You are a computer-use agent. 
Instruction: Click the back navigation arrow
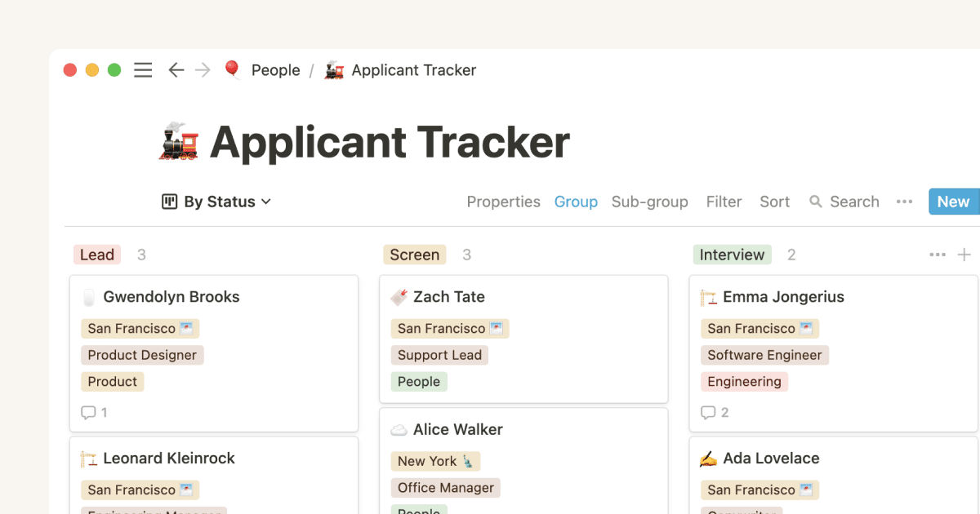coord(176,70)
